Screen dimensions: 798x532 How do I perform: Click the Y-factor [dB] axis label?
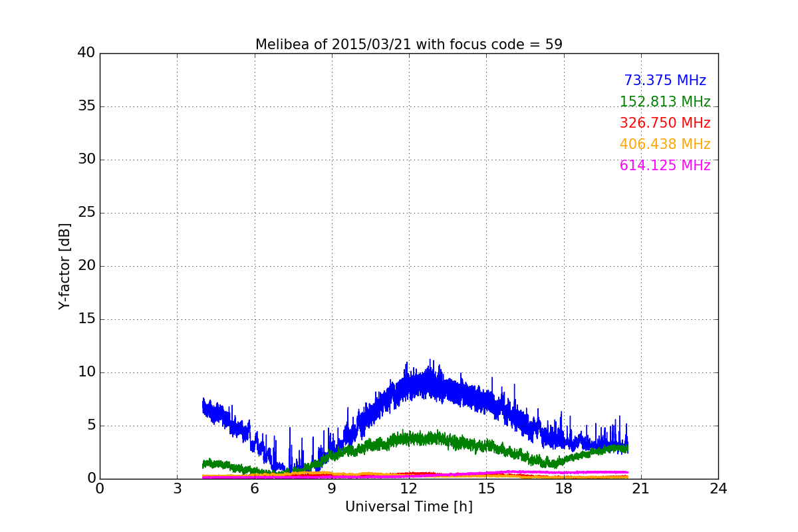tap(65, 266)
